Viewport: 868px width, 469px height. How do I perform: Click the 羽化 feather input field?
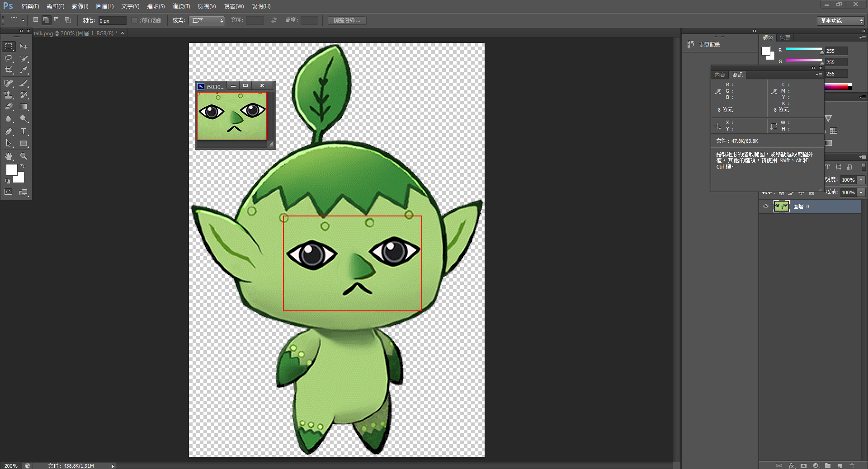(x=112, y=21)
